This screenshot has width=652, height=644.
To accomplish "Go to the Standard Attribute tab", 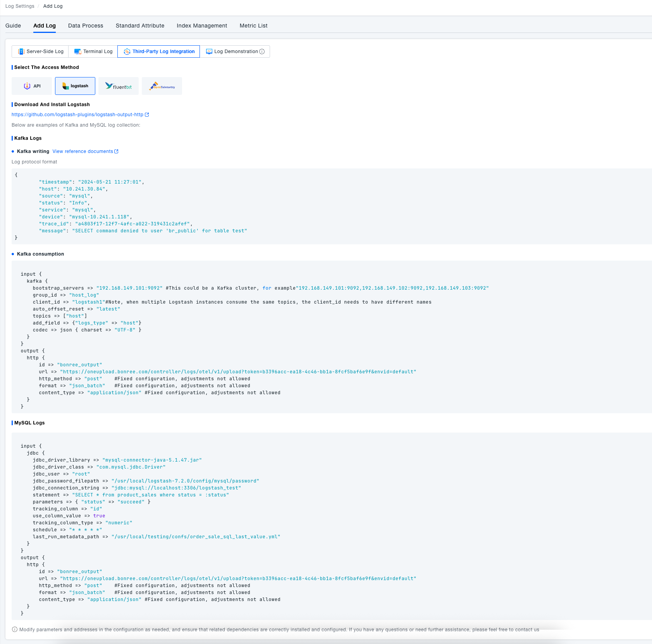I will pyautogui.click(x=140, y=26).
